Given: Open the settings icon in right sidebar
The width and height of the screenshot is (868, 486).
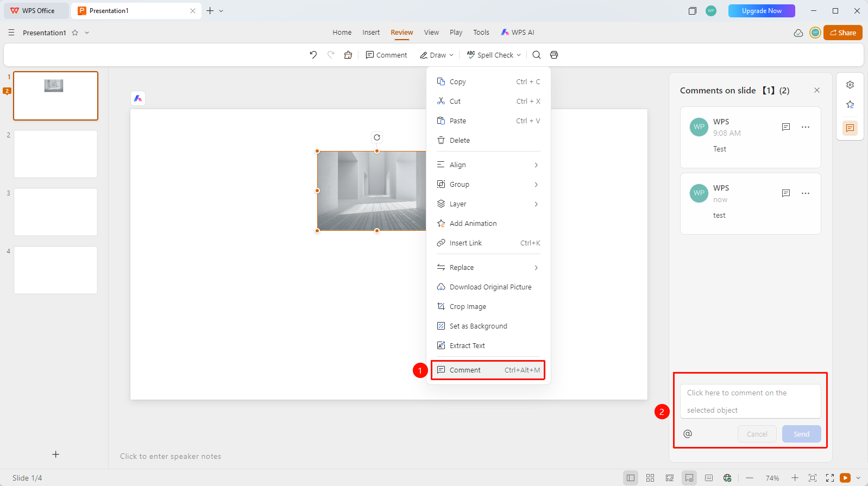Looking at the screenshot, I should 850,85.
